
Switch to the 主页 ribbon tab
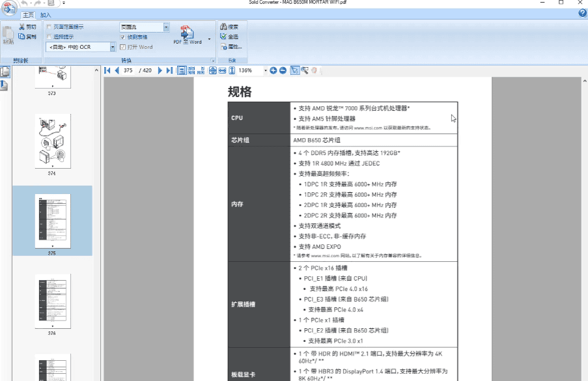pos(28,14)
